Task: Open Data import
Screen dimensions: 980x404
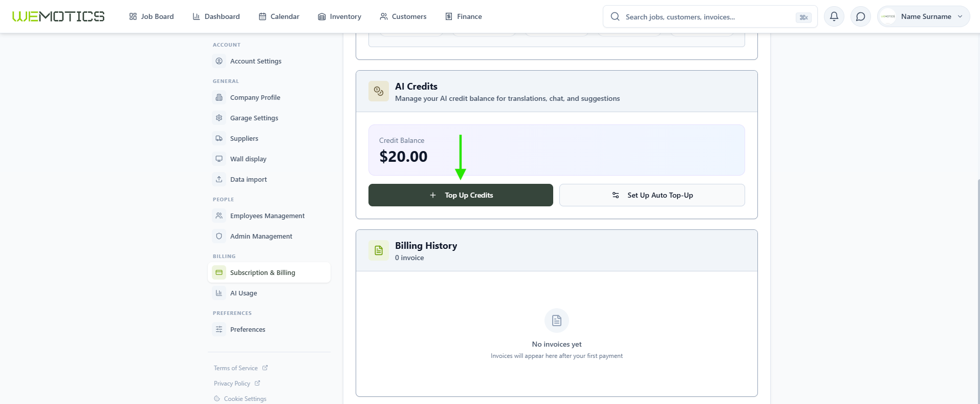Action: 269,179
